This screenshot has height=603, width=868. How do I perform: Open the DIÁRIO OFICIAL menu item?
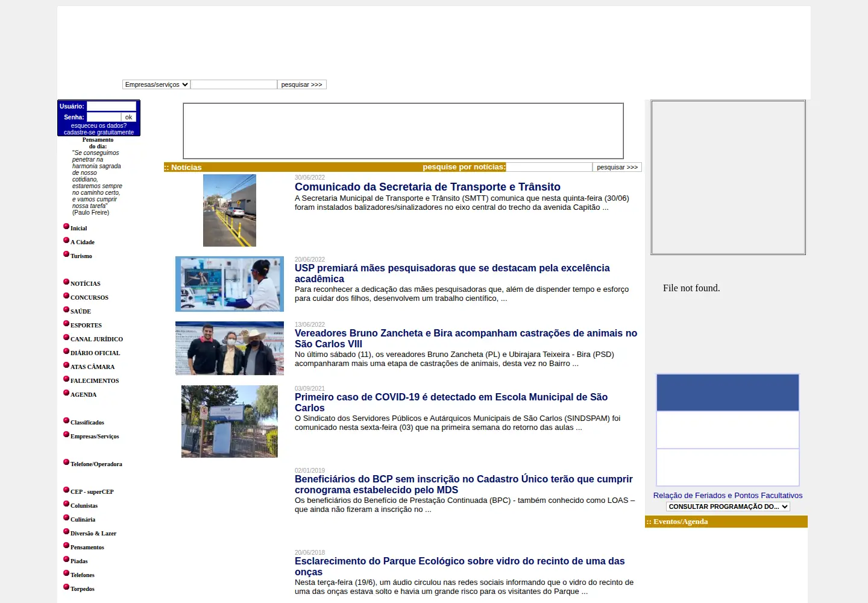[95, 353]
